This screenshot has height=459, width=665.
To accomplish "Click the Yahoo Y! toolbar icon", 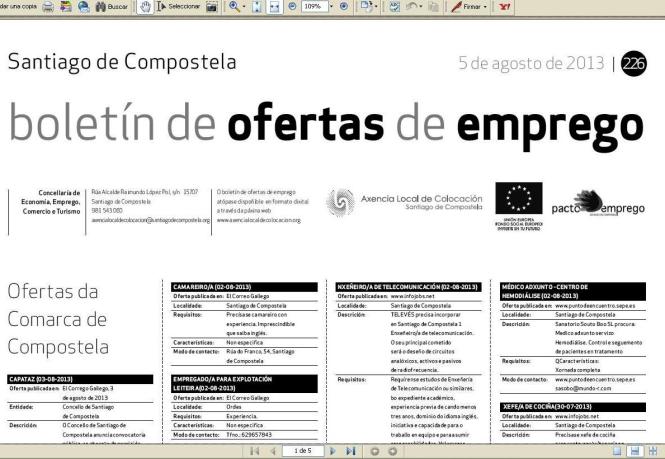I will (504, 7).
